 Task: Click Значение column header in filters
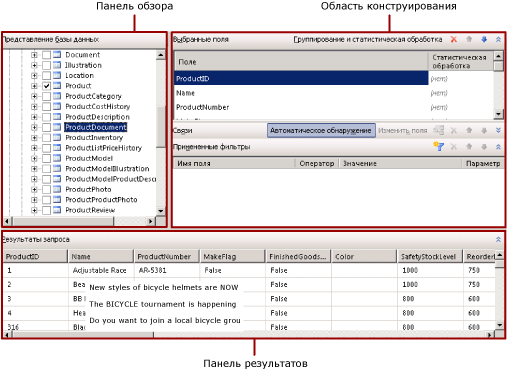click(x=400, y=163)
